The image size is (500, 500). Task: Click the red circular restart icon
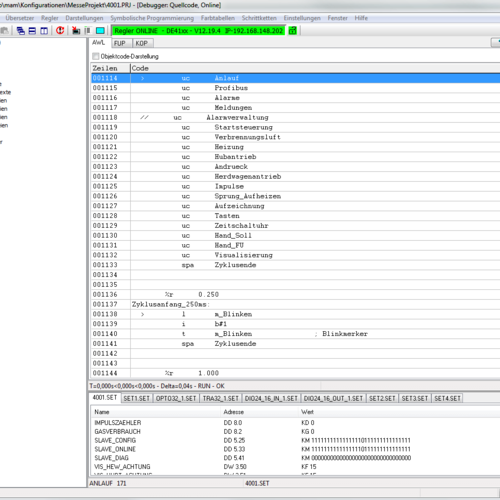pyautogui.click(x=60, y=31)
